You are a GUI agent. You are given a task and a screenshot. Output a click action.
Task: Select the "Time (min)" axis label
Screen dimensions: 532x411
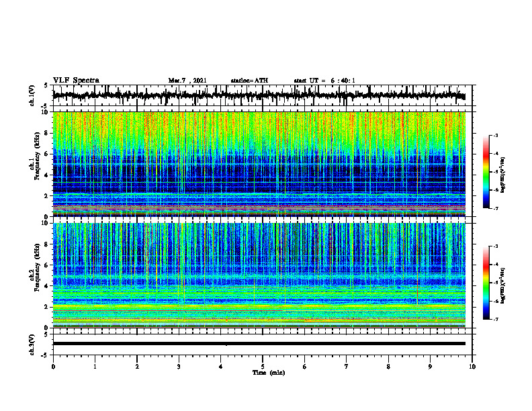tap(269, 373)
